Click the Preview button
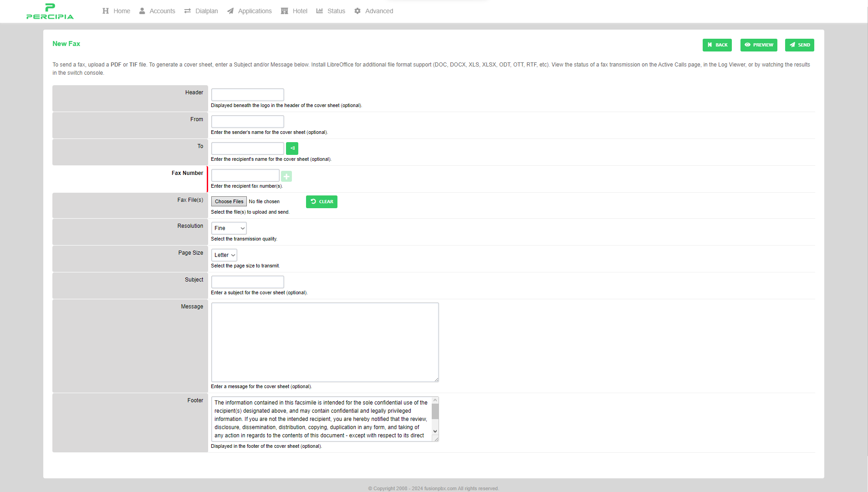Screen dimensions: 868x492 759,45
